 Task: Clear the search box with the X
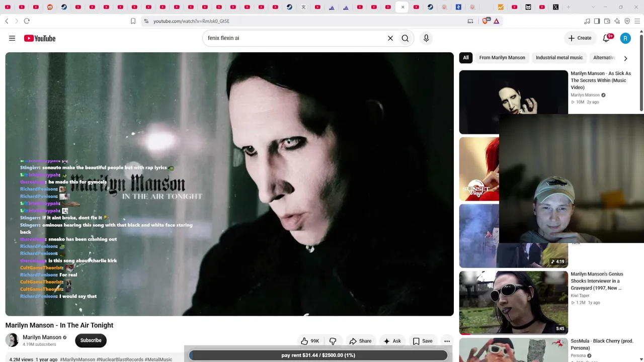[390, 38]
